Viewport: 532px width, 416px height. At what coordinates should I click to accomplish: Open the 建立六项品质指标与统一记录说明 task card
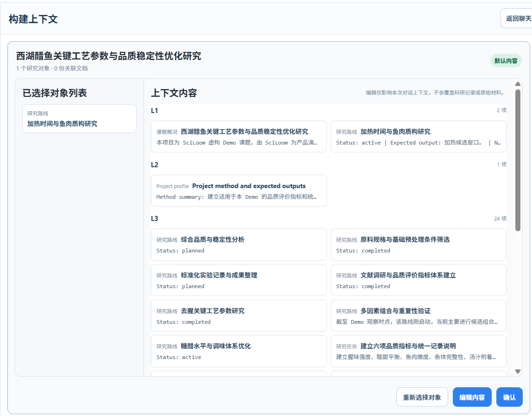pos(419,351)
